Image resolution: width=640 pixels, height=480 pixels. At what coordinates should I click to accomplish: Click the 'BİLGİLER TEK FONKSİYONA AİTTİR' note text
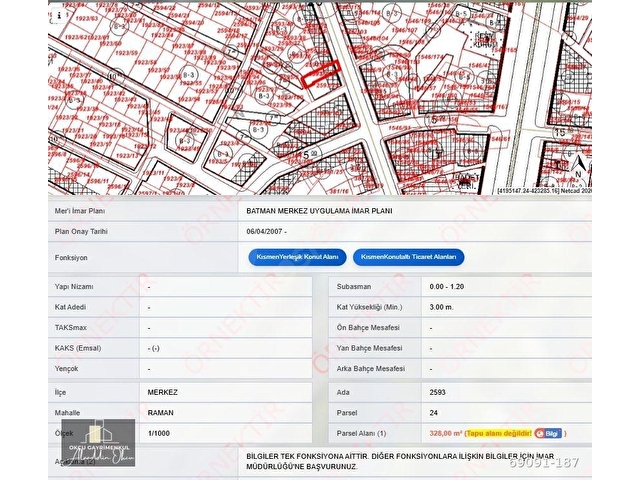400,461
